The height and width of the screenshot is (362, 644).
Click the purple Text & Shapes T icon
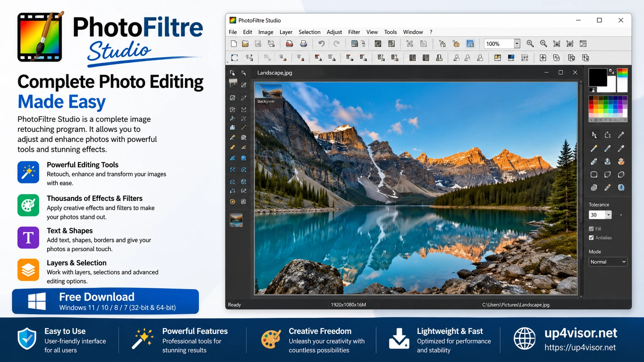(x=28, y=237)
